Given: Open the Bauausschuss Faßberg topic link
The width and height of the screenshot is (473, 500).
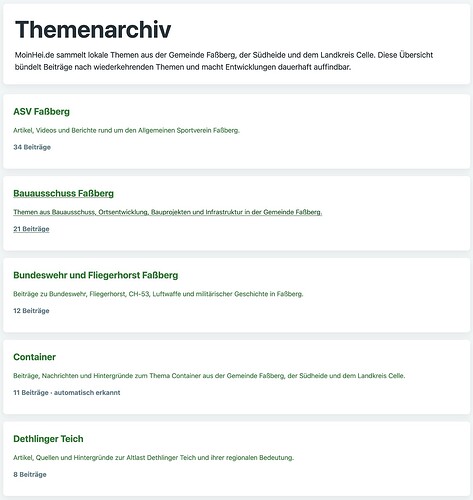Looking at the screenshot, I should [63, 193].
